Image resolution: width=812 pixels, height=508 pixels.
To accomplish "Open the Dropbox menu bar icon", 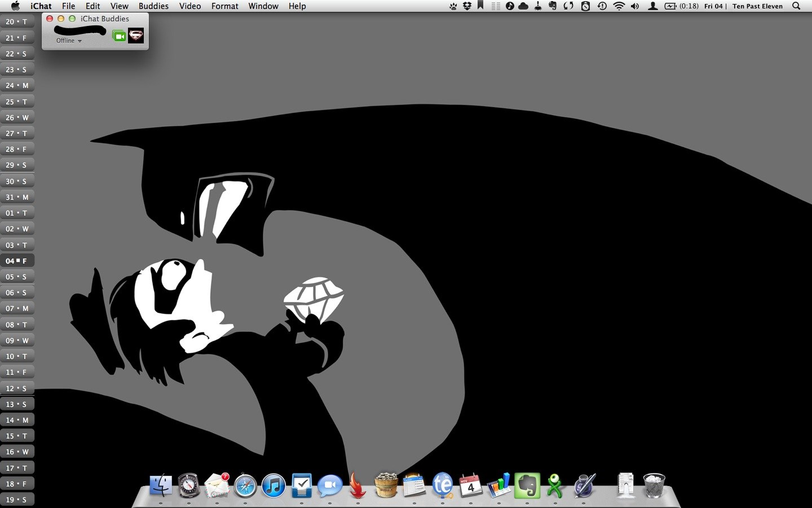I will 467,6.
